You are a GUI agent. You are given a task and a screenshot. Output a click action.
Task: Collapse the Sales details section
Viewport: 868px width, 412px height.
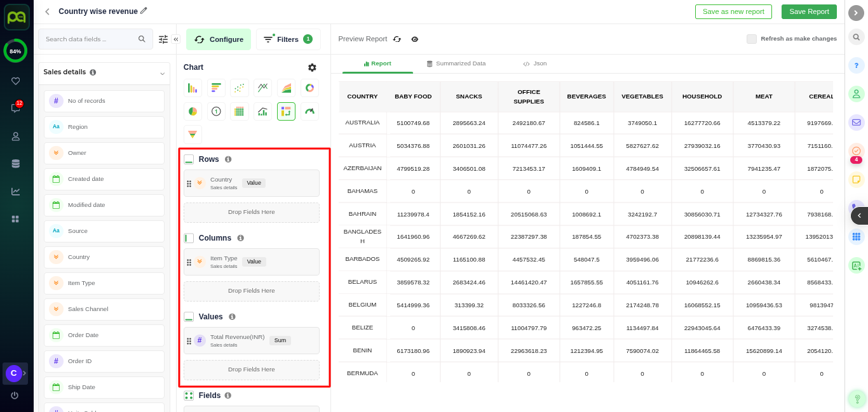click(x=162, y=73)
